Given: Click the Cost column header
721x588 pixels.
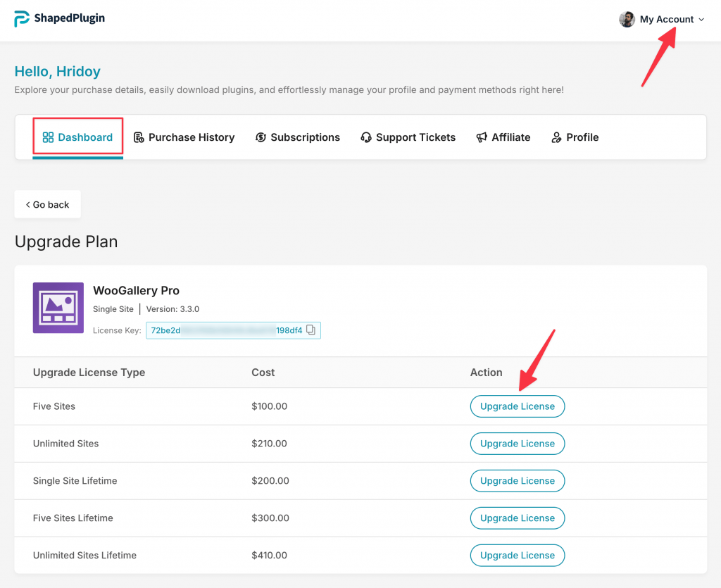Looking at the screenshot, I should click(x=263, y=373).
